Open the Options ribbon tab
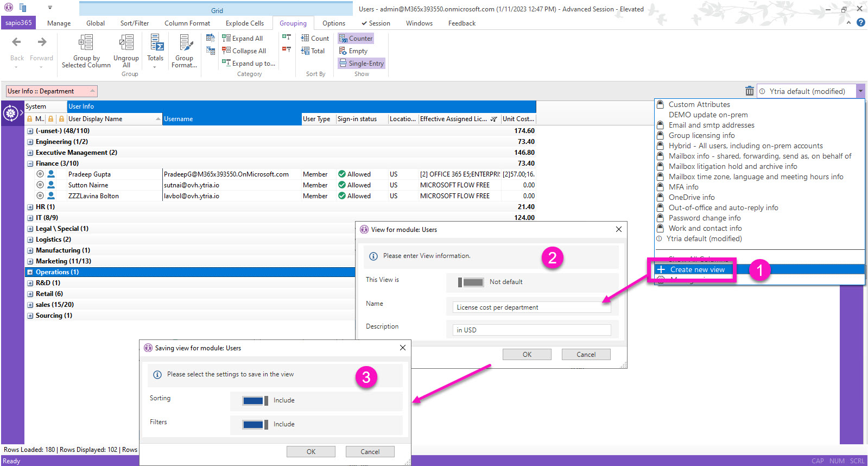This screenshot has width=868, height=466. coord(334,23)
